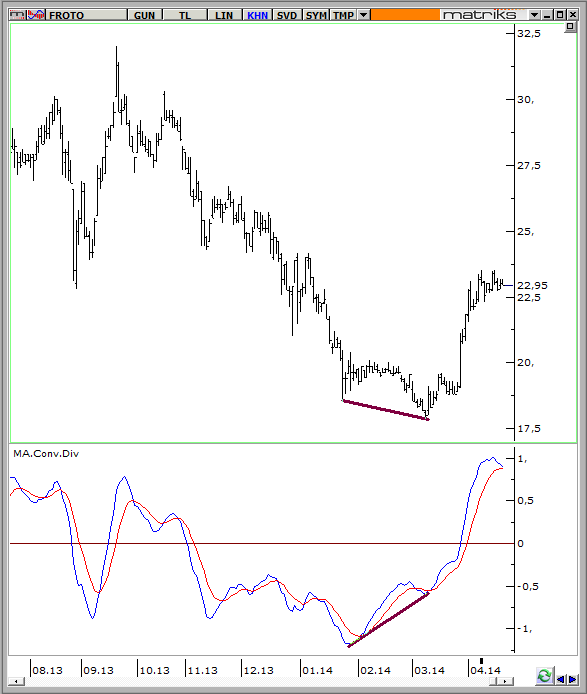Image resolution: width=587 pixels, height=694 pixels.
Task: Open the GUN period selector
Action: [144, 15]
